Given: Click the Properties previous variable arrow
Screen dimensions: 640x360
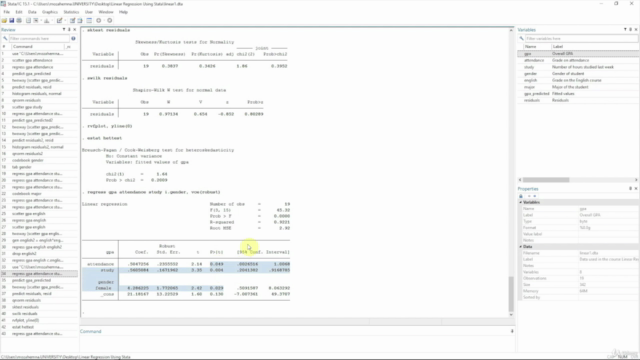Looking at the screenshot, I should pyautogui.click(x=529, y=196).
